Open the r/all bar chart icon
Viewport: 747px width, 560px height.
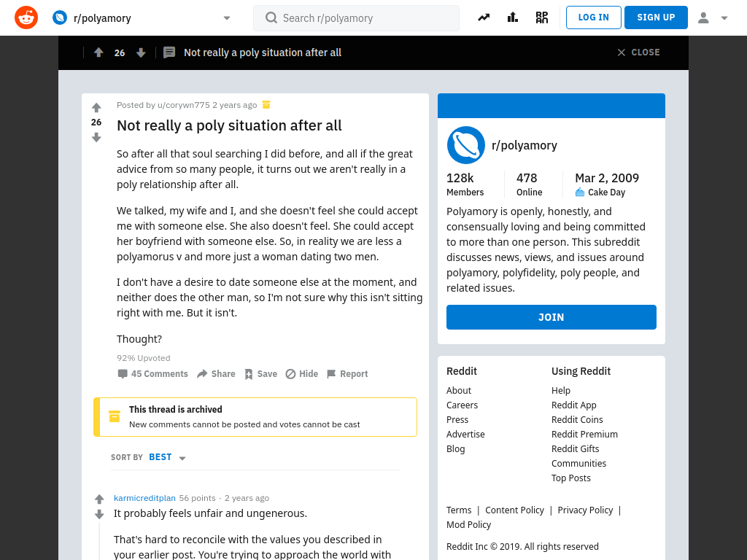513,17
